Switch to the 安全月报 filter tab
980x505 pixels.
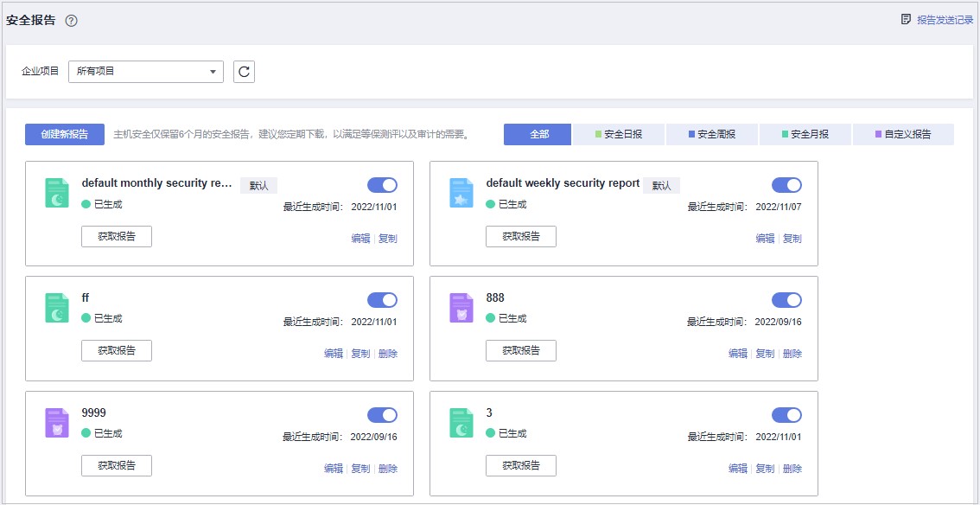coord(805,134)
